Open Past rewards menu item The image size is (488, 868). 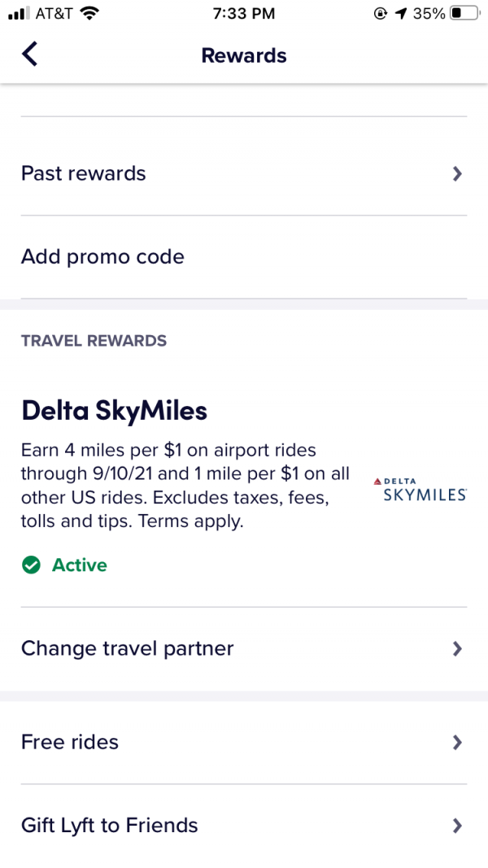pos(84,173)
